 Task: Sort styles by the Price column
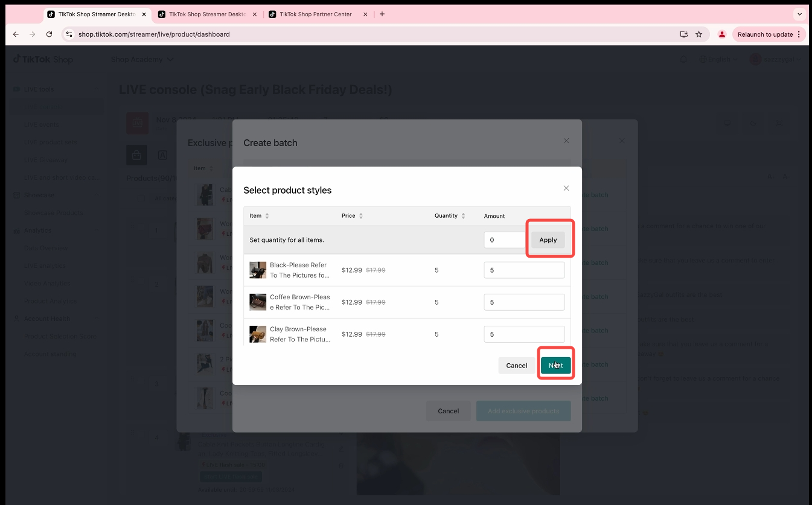[360, 216]
